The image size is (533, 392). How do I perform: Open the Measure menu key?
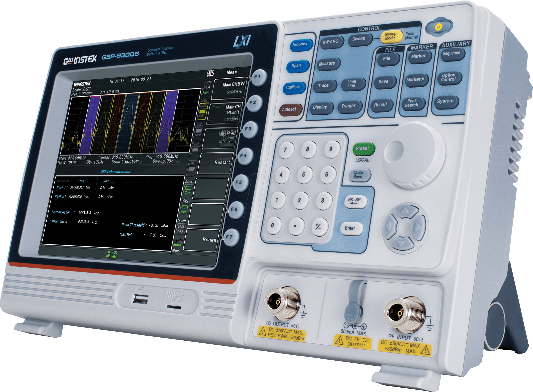(328, 64)
